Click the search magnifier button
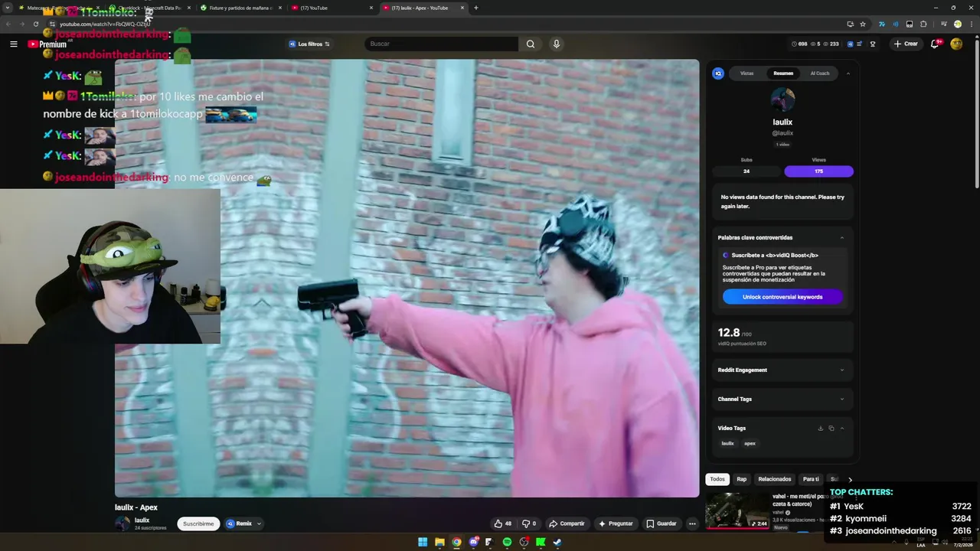 click(531, 44)
